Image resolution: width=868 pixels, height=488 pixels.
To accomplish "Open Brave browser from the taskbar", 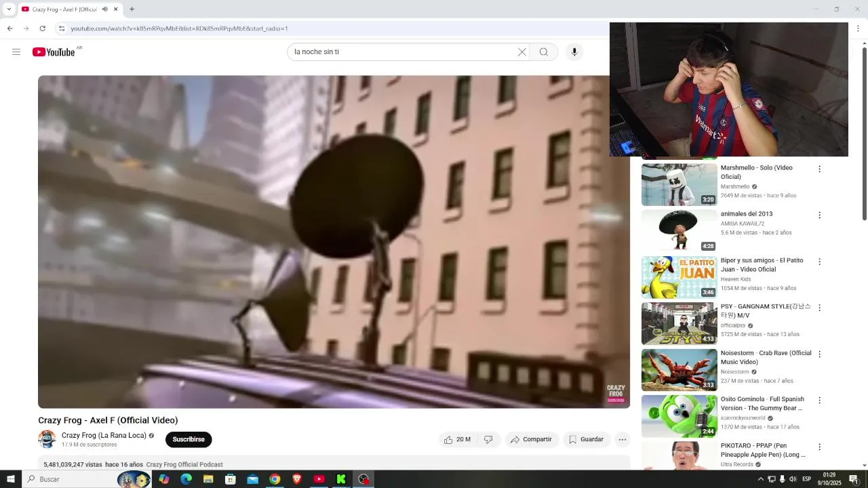I will (296, 479).
